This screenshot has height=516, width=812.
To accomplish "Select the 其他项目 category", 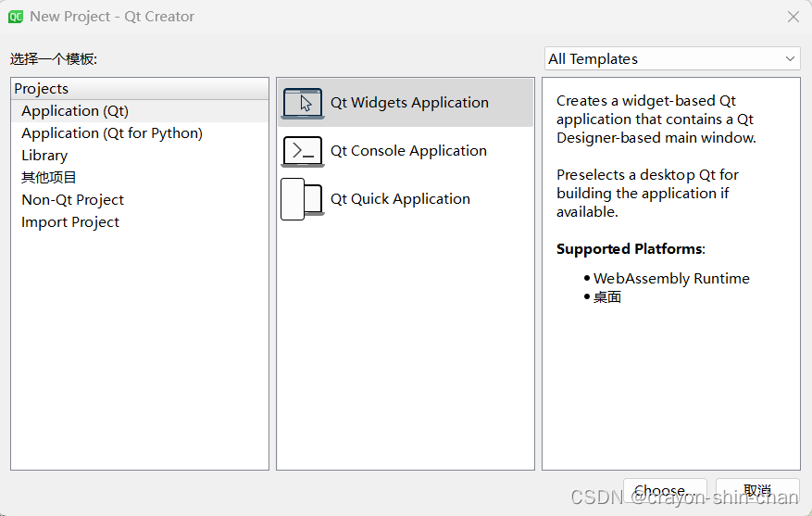I will point(49,178).
